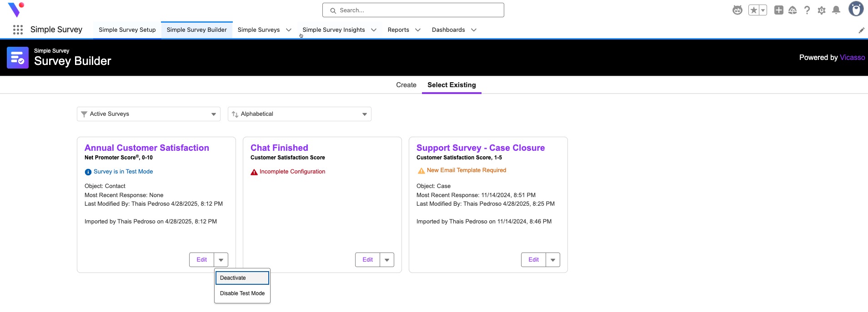The height and width of the screenshot is (312, 868).
Task: Open the Simple Survey Insights tab
Action: pos(334,30)
